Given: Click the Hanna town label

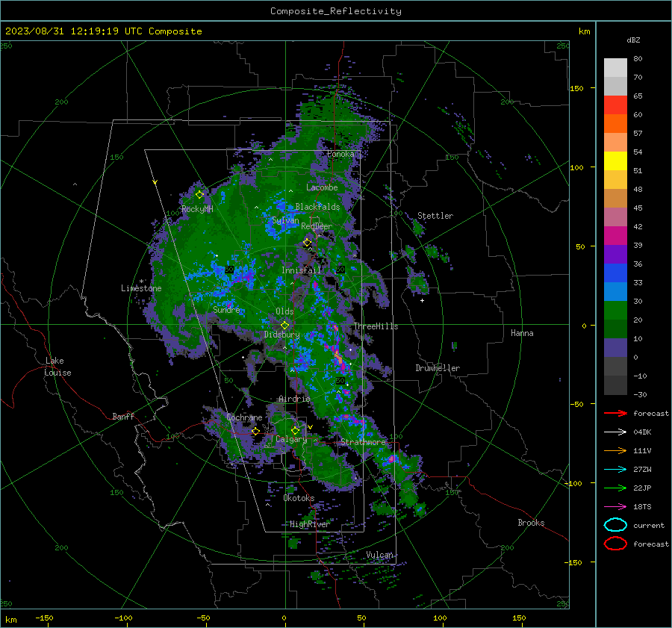Looking at the screenshot, I should tap(522, 333).
